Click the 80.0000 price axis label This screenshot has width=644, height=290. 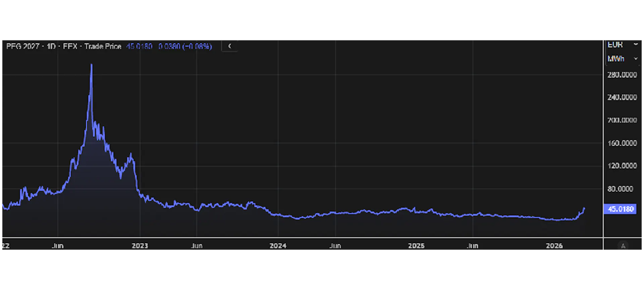pyautogui.click(x=620, y=189)
